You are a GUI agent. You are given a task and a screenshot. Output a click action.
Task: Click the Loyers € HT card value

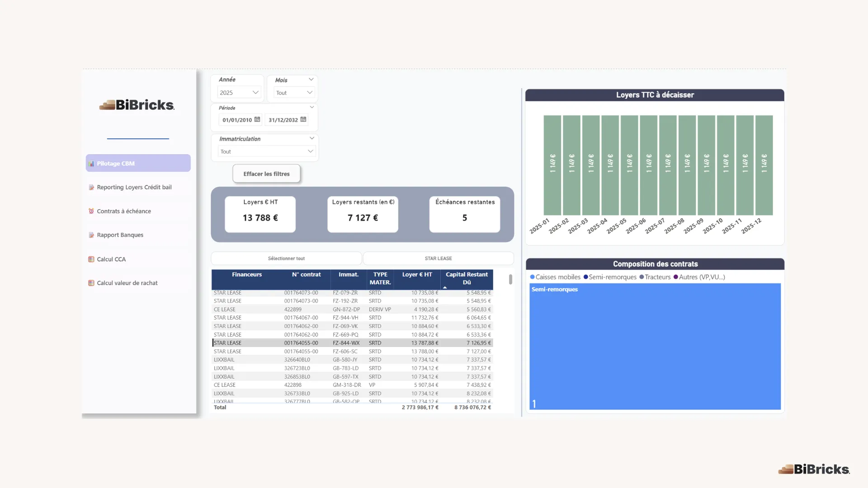click(x=260, y=218)
